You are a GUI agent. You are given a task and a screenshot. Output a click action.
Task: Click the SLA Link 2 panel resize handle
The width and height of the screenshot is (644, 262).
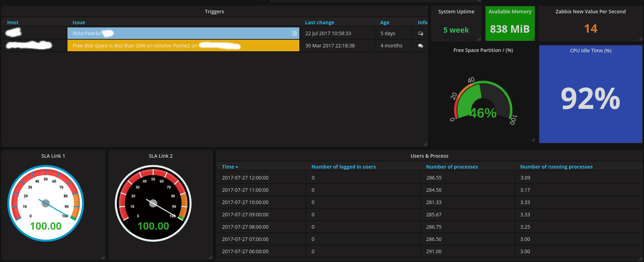[210, 257]
